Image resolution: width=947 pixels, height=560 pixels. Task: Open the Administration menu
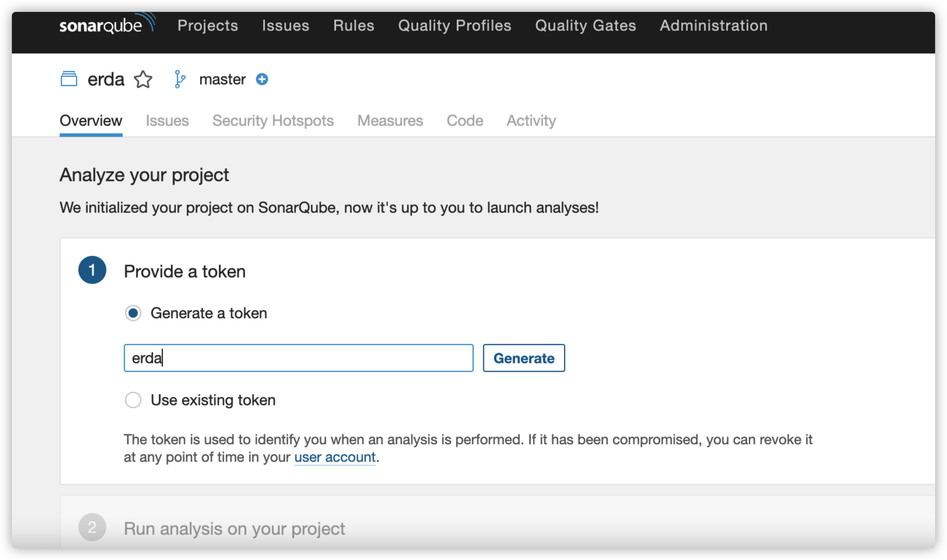pos(713,25)
